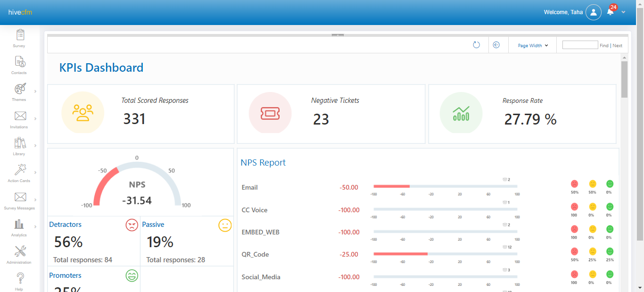
Task: Open the Help question mark icon
Action: pos(20,278)
